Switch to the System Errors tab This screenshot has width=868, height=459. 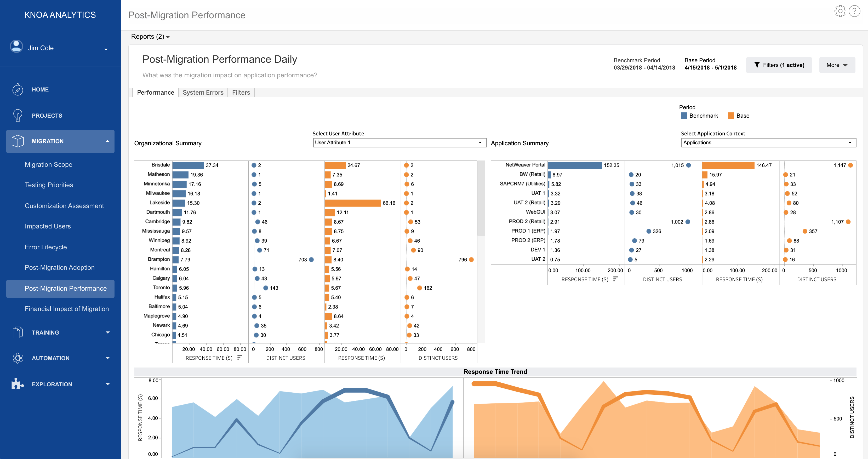pos(203,92)
